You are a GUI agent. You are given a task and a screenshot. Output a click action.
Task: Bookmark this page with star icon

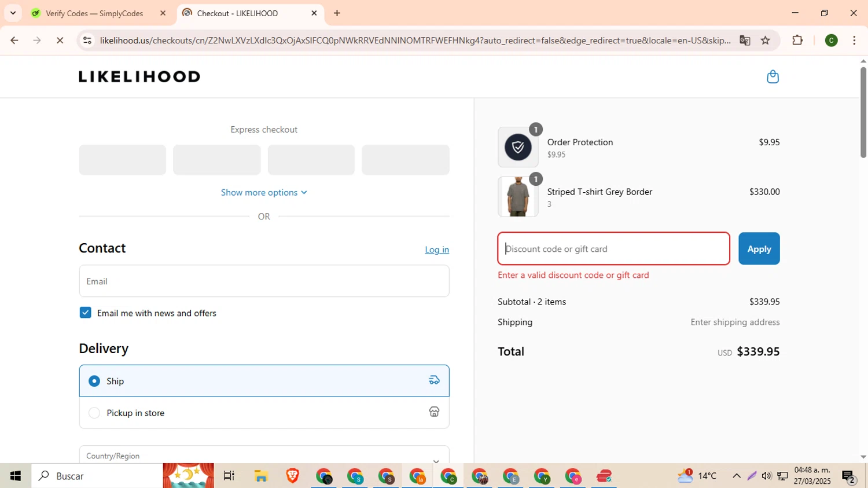(766, 41)
